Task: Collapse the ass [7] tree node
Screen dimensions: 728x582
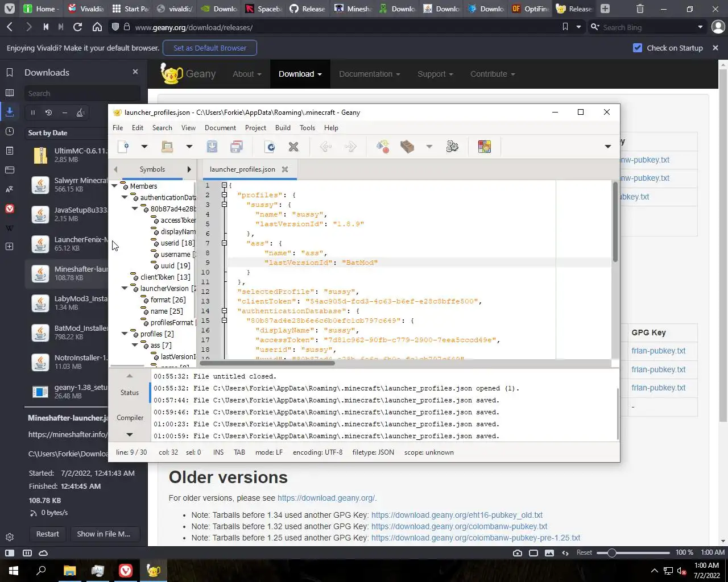Action: [x=135, y=345]
